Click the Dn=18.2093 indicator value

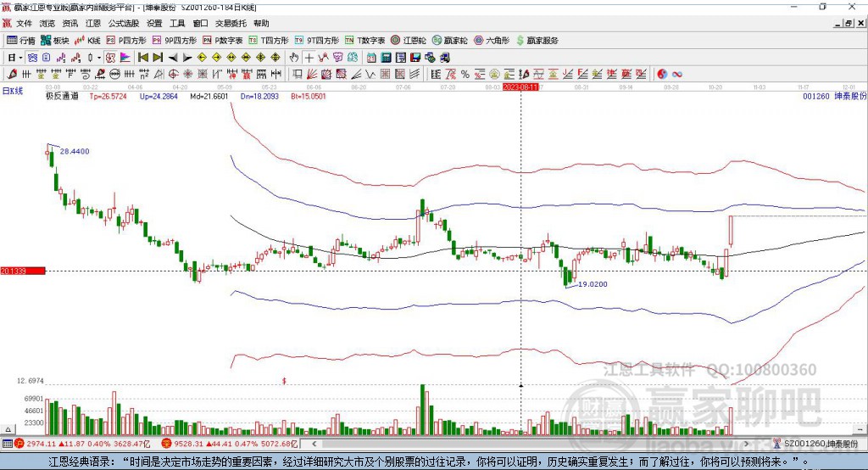[x=259, y=96]
